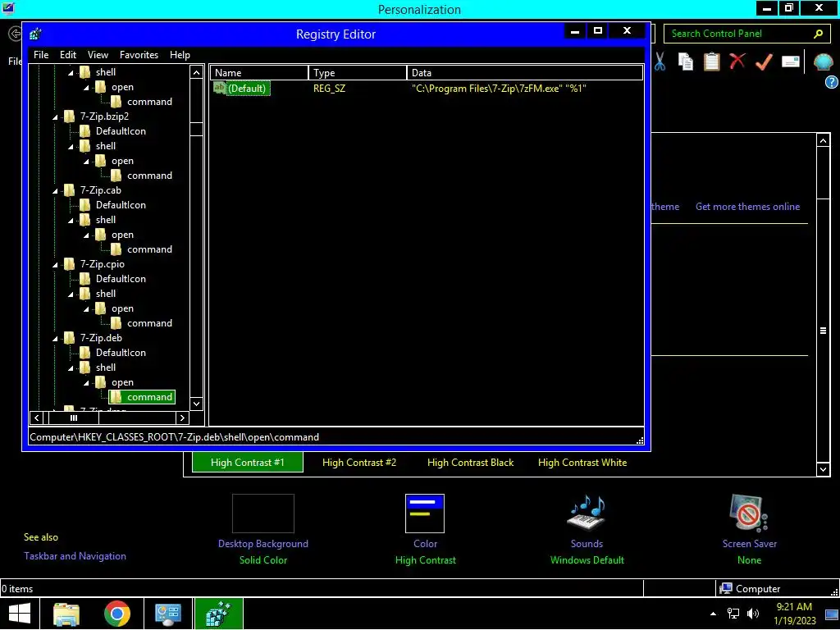Viewport: 840px width, 630px height.
Task: Click the clipboard Paste icon in Personalization toolbar
Action: click(711, 62)
